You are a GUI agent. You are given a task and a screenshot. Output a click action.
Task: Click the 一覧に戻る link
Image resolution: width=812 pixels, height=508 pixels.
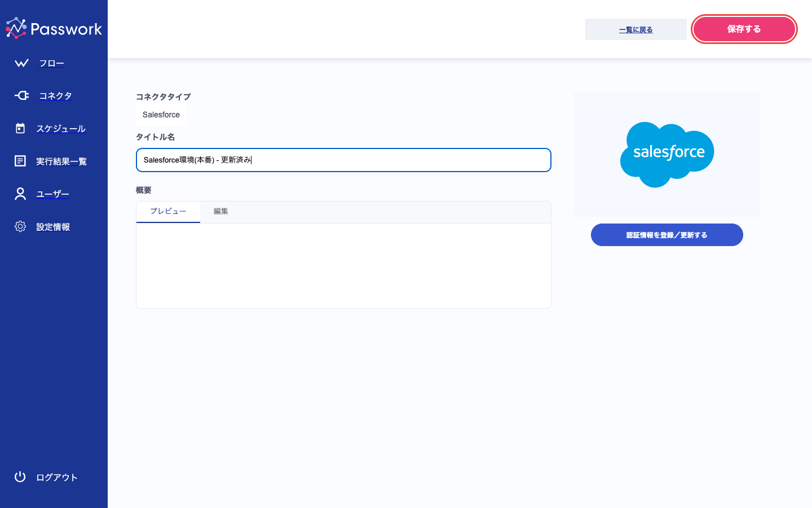pyautogui.click(x=636, y=30)
